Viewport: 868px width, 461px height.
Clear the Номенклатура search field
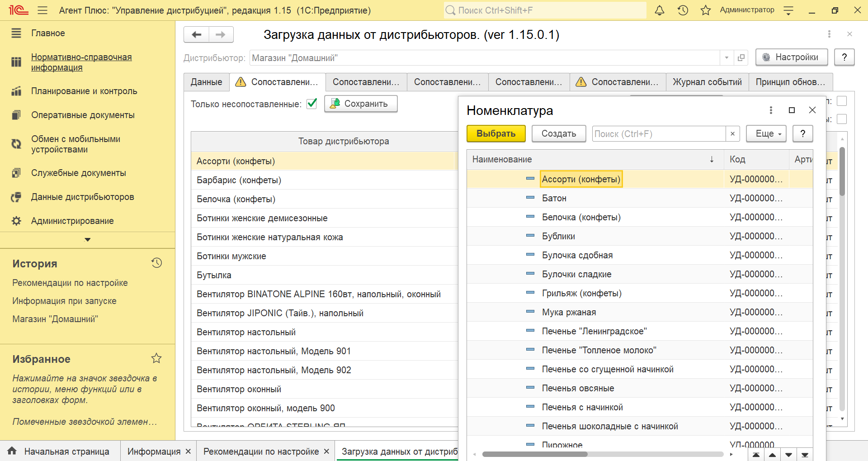pyautogui.click(x=733, y=133)
